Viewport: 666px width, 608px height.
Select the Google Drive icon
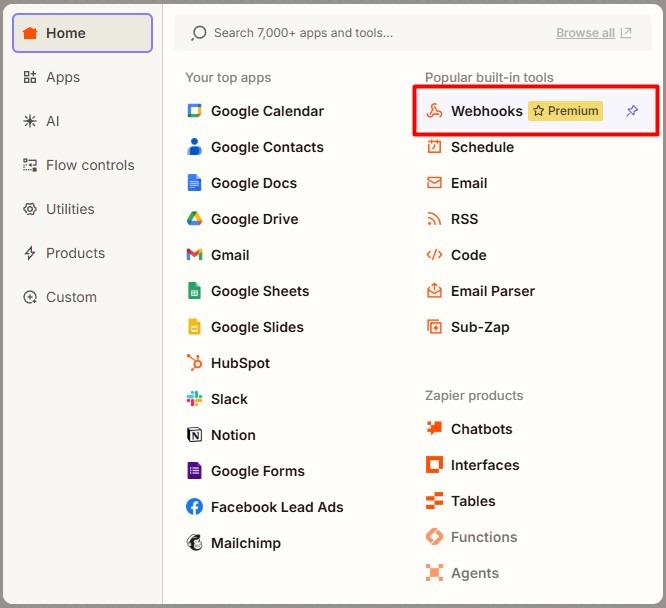194,219
